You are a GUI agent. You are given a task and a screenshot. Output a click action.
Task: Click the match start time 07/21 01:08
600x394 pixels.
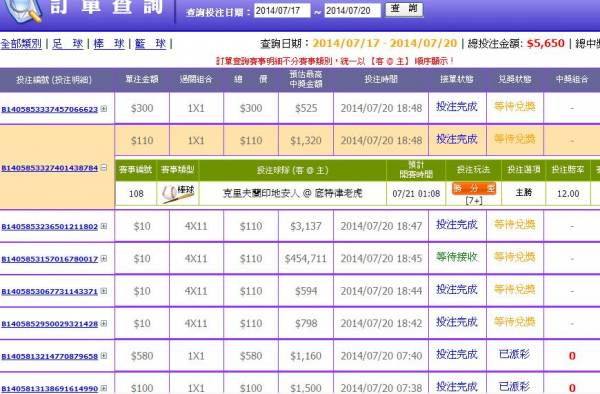pyautogui.click(x=416, y=194)
